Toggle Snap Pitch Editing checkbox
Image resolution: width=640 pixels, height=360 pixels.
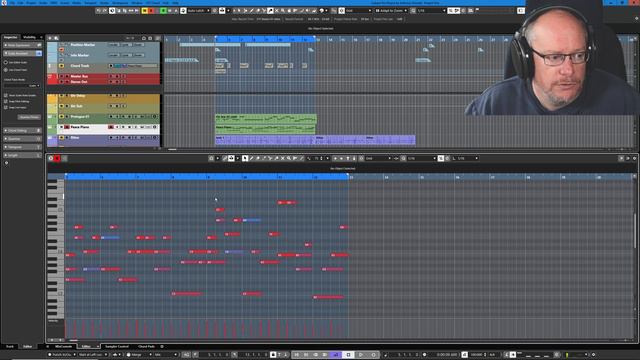click(6, 101)
